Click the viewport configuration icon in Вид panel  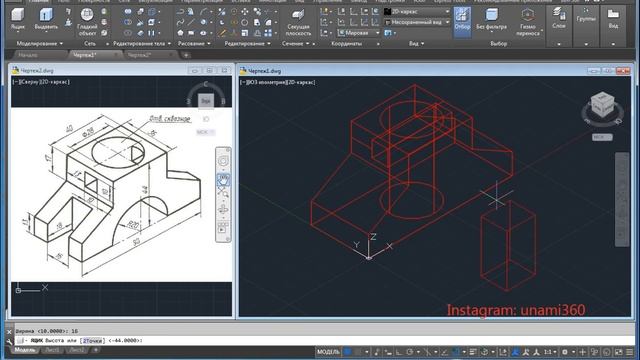point(388,33)
